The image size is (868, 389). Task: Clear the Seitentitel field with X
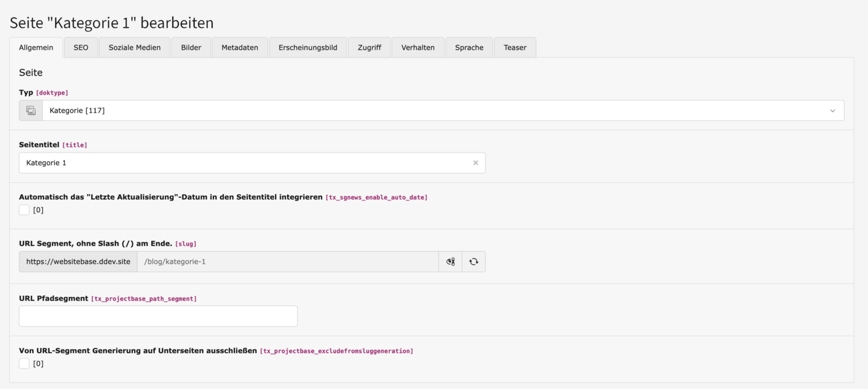[476, 163]
